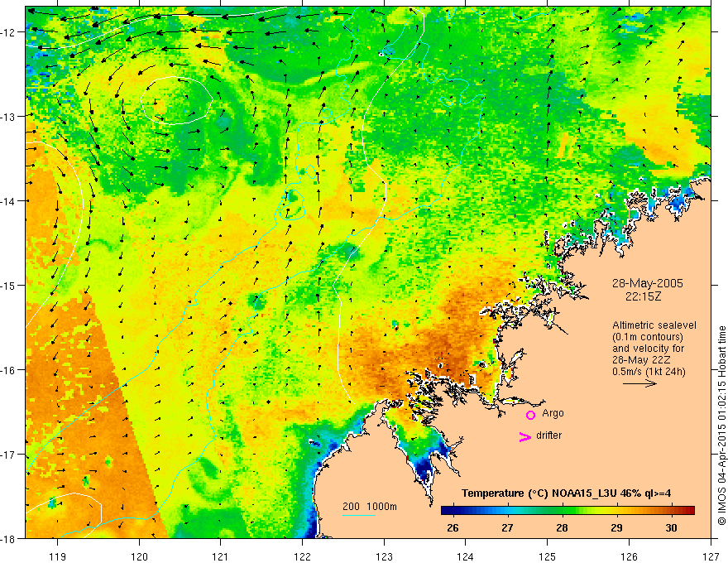
Task: Select the 'Altimetric sealevel' caption line
Action: pyautogui.click(x=654, y=325)
